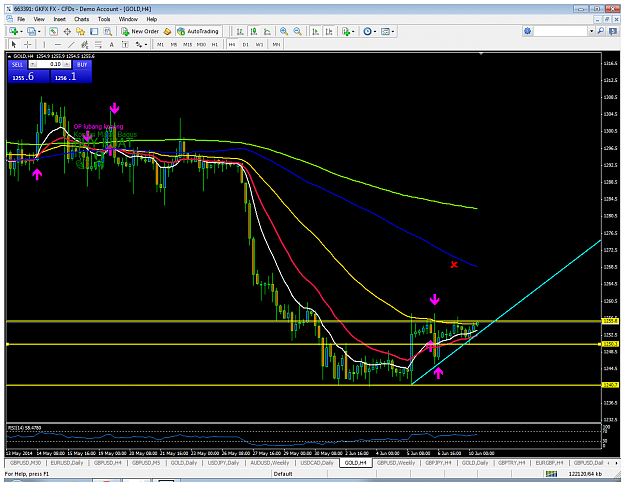Switch to line chart display
Image resolution: width=625 pixels, height=482 pixels.
point(267,31)
